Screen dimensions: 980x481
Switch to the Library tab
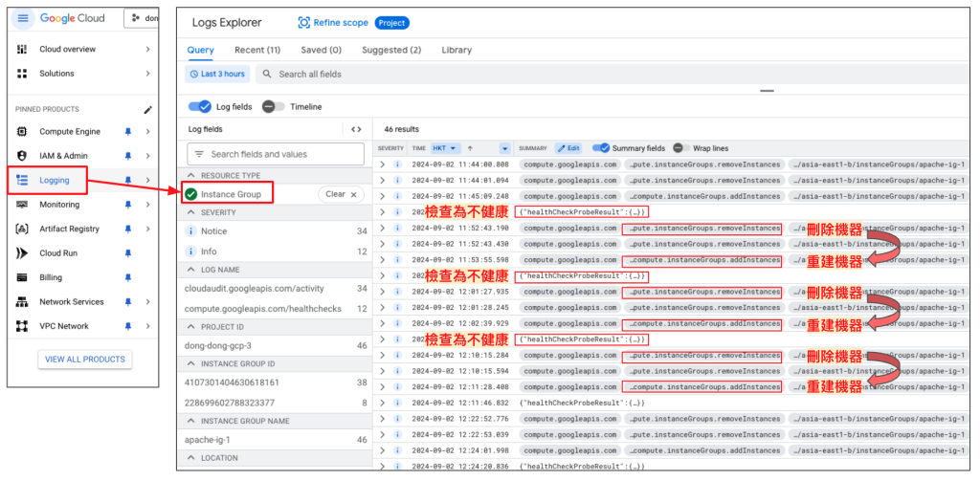pyautogui.click(x=457, y=50)
